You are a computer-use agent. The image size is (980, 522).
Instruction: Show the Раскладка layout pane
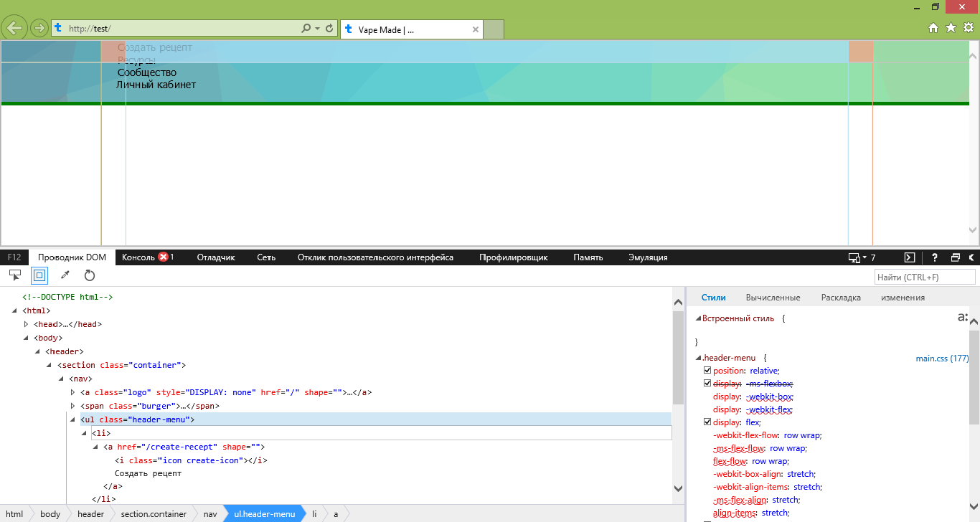841,298
